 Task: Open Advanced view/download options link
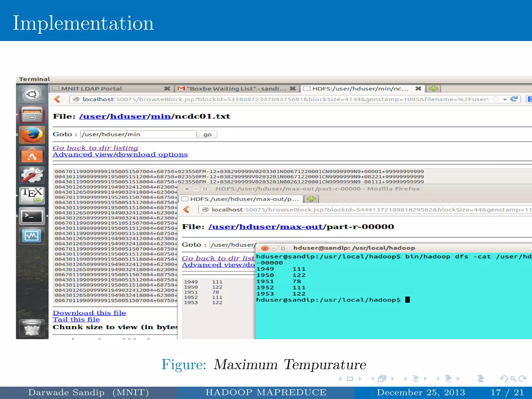pyautogui.click(x=120, y=155)
